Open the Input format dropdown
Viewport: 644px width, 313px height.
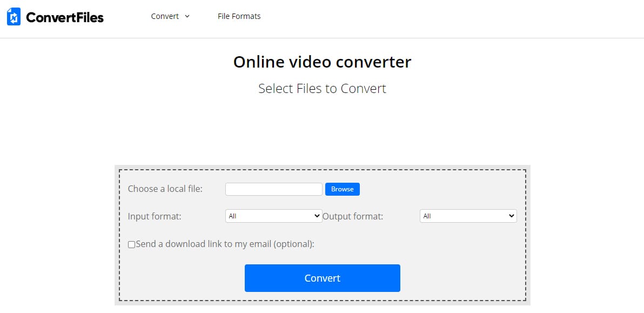pos(270,216)
